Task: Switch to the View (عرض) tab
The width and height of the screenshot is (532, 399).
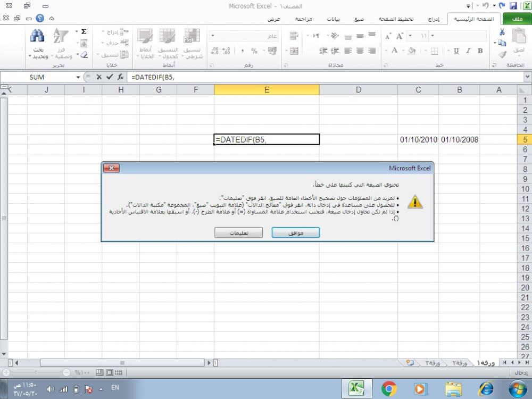Action: click(274, 19)
